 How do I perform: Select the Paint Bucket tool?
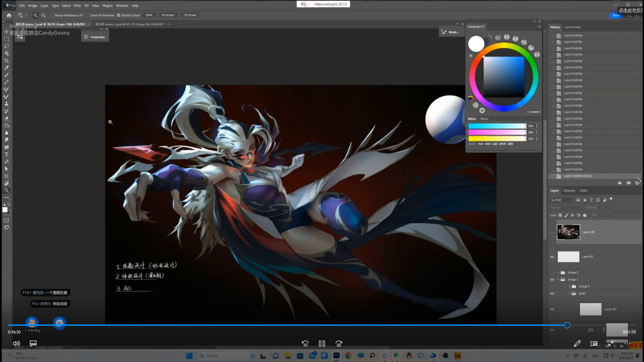[x=6, y=125]
